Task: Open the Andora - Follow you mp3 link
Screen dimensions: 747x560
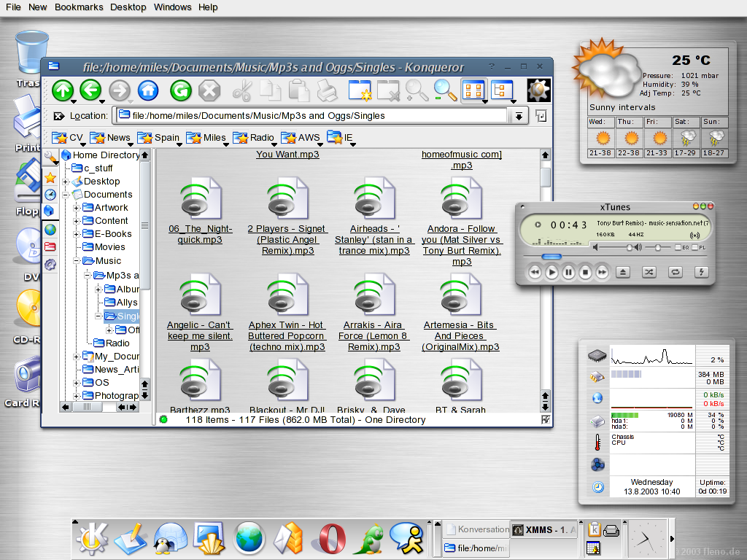Action: click(461, 245)
